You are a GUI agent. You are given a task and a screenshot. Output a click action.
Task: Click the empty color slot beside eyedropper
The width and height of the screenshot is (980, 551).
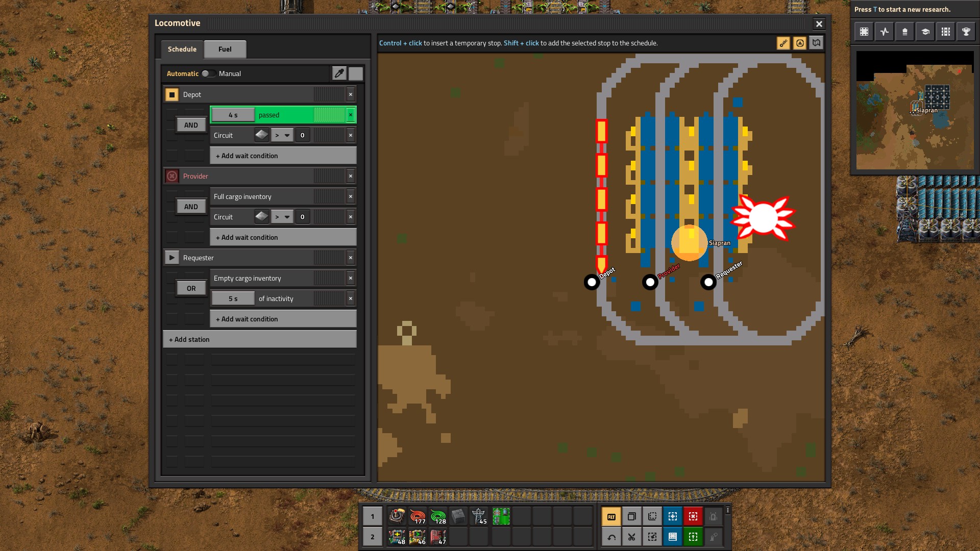356,73
